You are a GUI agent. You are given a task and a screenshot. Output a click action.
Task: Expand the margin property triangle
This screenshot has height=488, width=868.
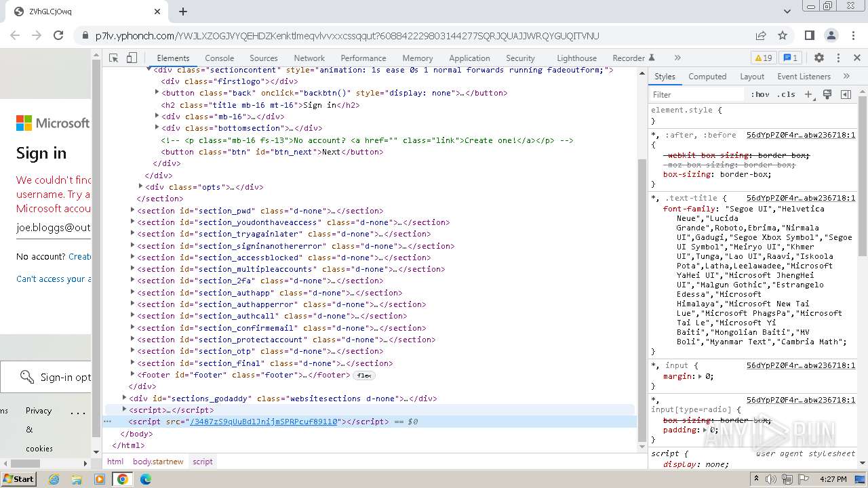click(x=701, y=376)
